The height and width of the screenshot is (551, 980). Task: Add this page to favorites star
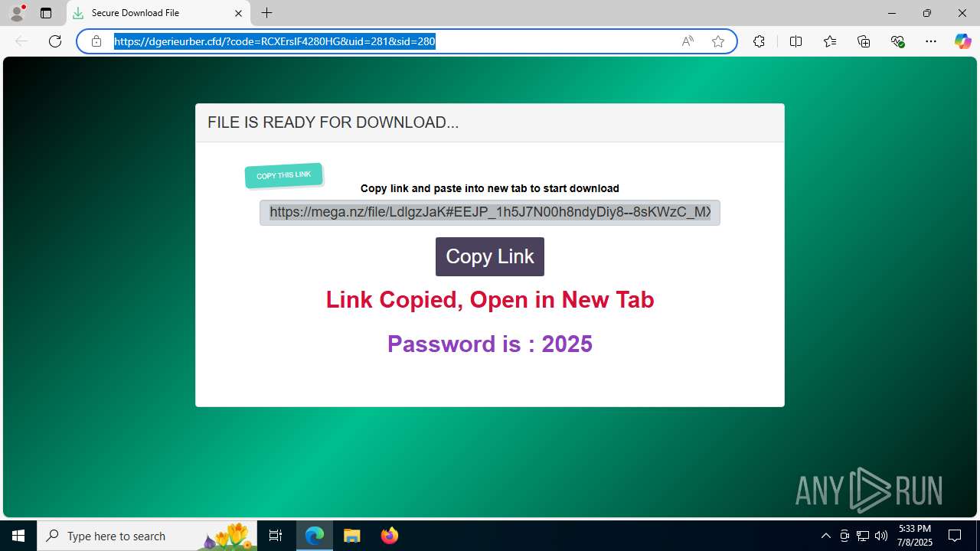(x=717, y=41)
